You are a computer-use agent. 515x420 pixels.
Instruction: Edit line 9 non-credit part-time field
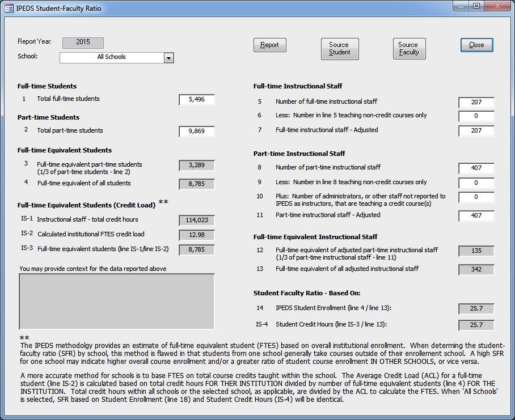pos(476,183)
